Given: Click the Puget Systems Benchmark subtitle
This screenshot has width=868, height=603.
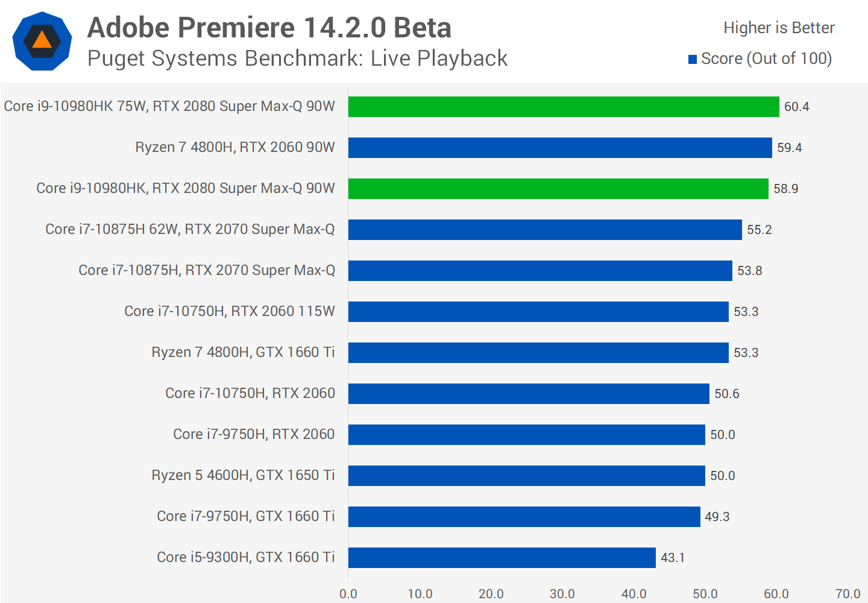Looking at the screenshot, I should tap(297, 58).
